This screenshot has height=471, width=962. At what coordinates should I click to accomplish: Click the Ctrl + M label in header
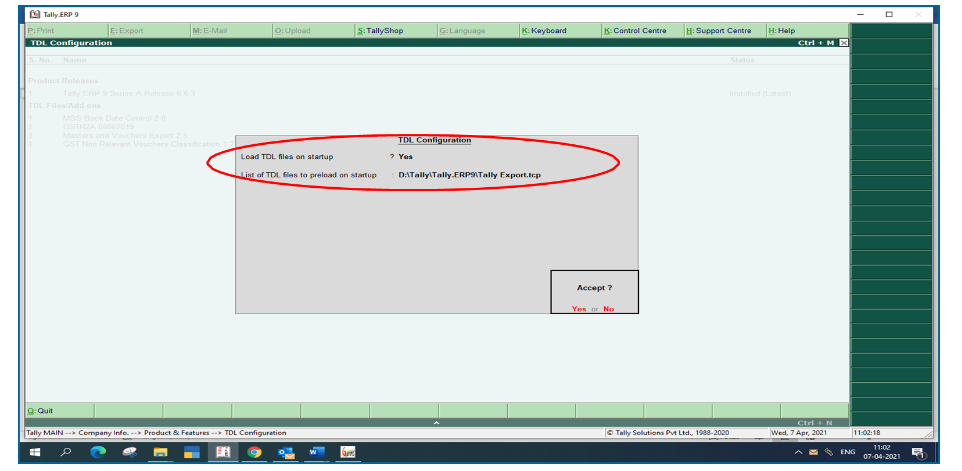point(816,43)
